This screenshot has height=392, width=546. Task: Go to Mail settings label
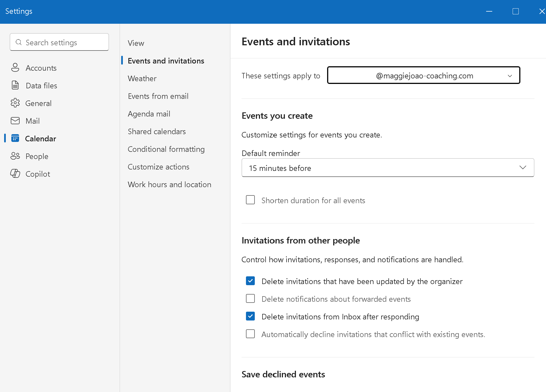pyautogui.click(x=33, y=121)
